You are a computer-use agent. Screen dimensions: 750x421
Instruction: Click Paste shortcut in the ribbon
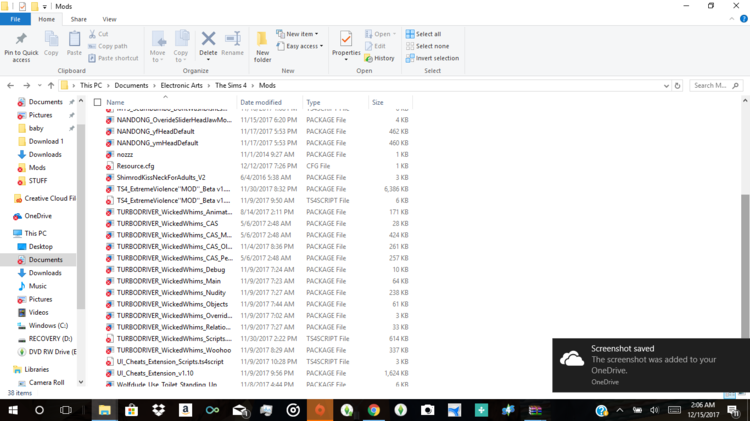[x=113, y=58]
